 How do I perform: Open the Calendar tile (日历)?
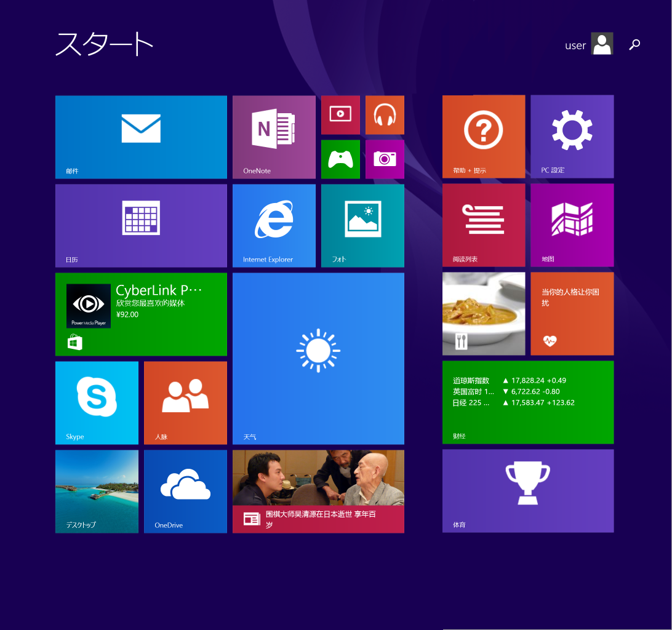tap(141, 226)
